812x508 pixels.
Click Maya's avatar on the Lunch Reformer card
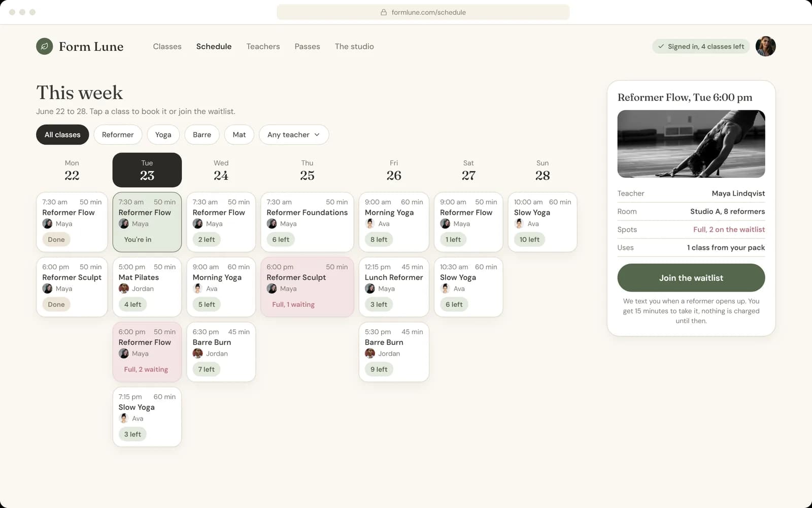[x=370, y=289]
